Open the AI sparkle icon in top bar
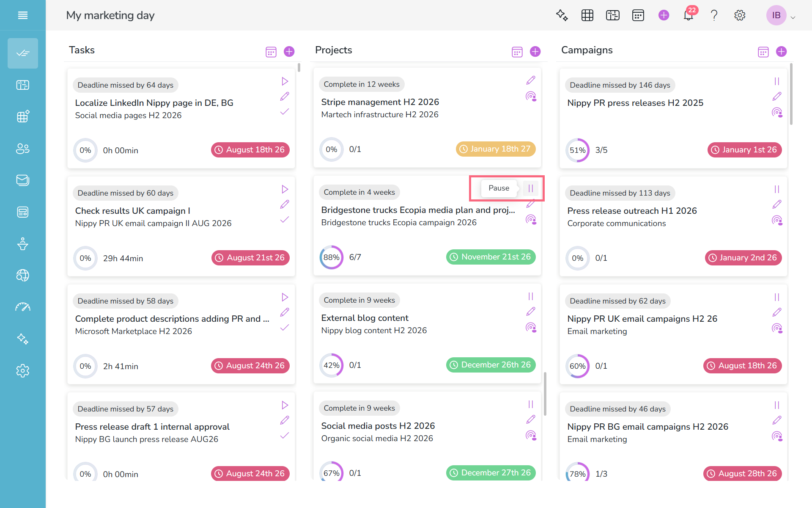Viewport: 812px width, 508px height. pos(562,15)
